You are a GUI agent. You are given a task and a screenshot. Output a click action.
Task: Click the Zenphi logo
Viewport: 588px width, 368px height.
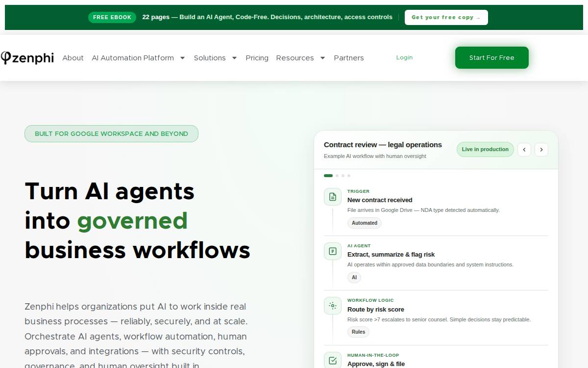[x=27, y=58]
